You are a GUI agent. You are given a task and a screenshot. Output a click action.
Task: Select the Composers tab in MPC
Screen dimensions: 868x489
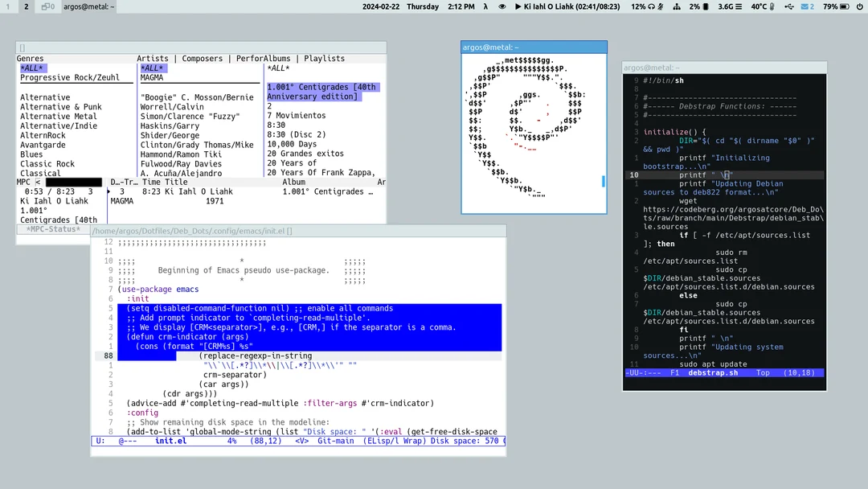(x=202, y=58)
